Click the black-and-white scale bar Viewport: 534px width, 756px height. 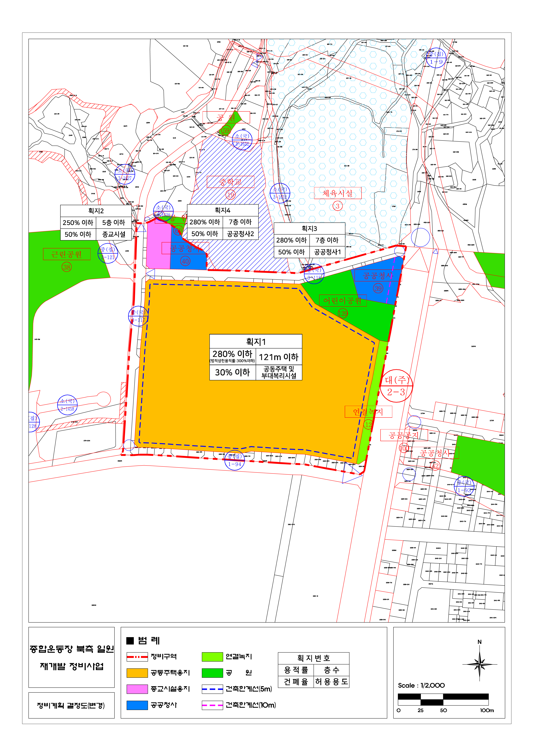click(443, 699)
